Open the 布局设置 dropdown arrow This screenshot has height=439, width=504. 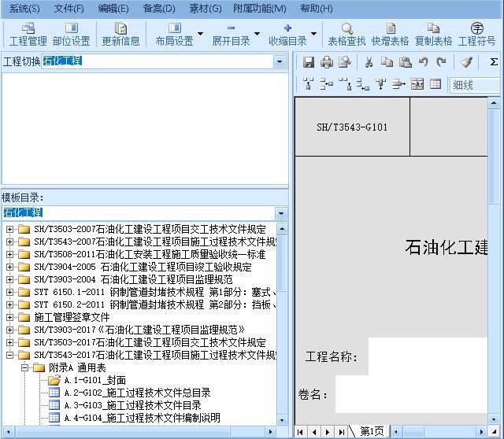[x=200, y=35]
